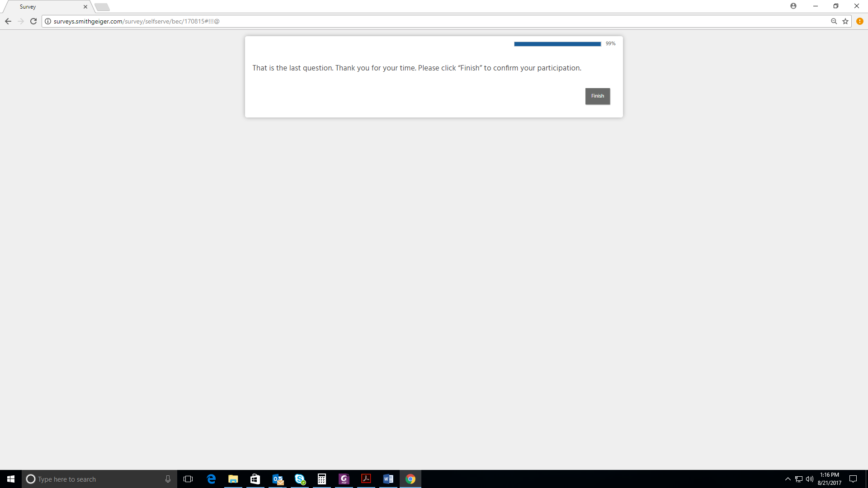Open the Action Center notifications
Screen dimensions: 868x488
pyautogui.click(x=853, y=479)
